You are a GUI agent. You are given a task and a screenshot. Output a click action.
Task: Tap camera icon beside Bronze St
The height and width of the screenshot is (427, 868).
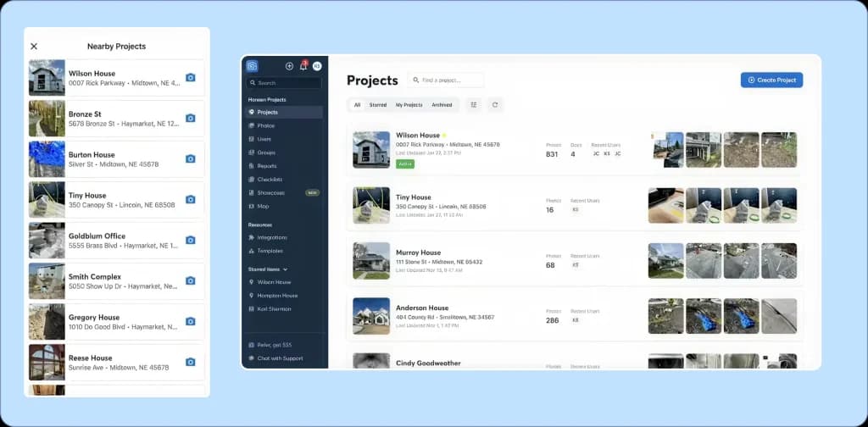[x=191, y=119]
